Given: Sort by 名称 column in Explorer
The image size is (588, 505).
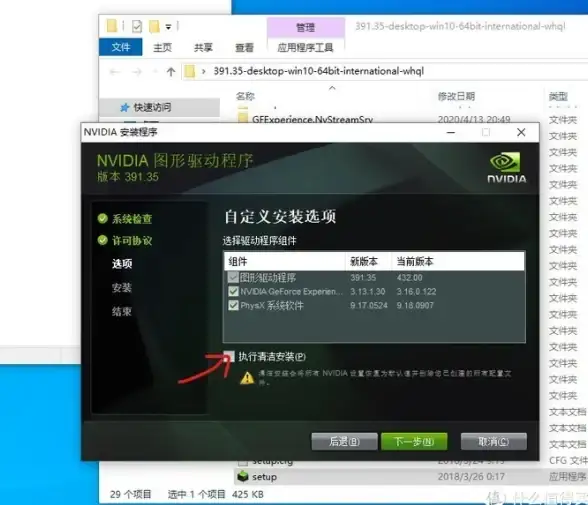Looking at the screenshot, I should tap(245, 96).
